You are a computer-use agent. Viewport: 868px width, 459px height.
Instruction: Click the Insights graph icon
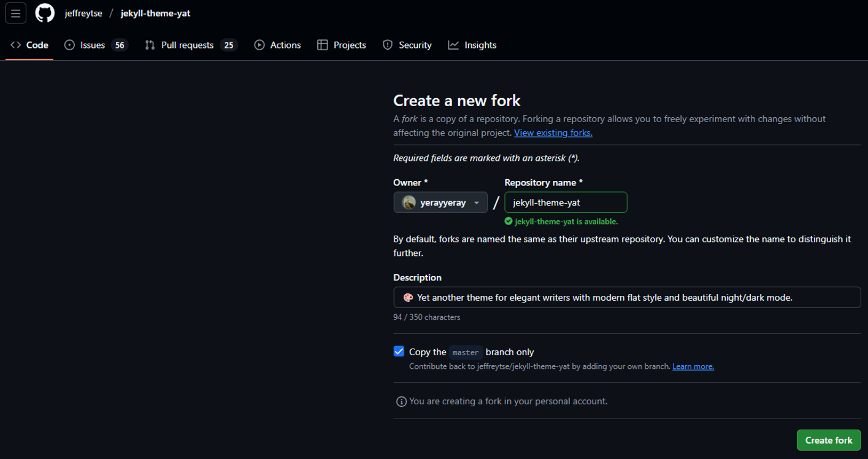point(453,44)
